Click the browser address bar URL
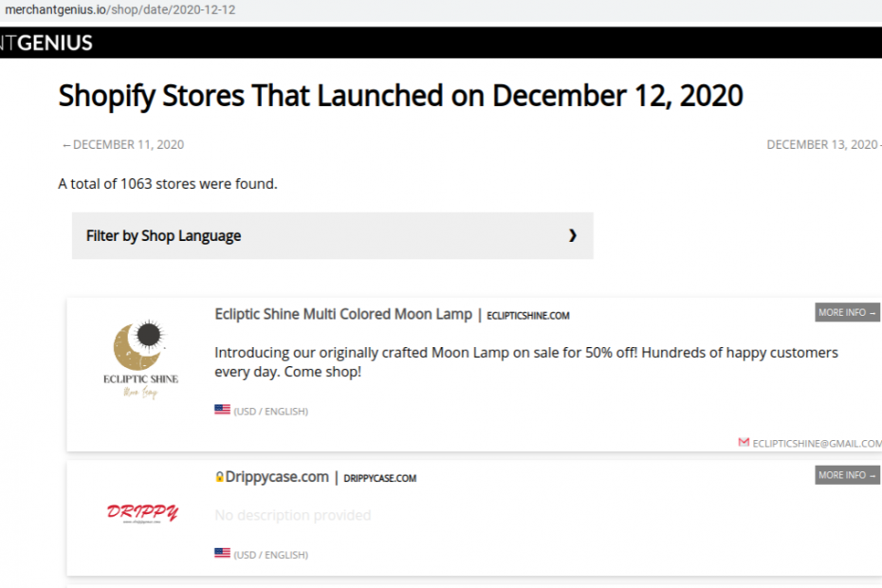882x588 pixels. [x=120, y=9]
